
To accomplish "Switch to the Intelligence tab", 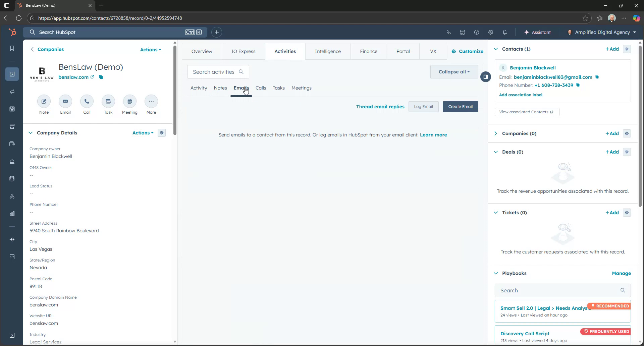I will (328, 51).
